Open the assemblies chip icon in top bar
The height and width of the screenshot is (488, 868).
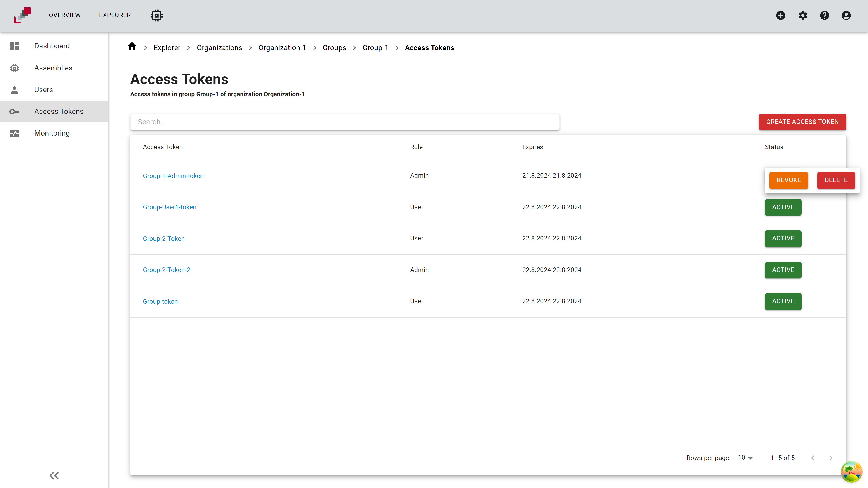point(157,15)
